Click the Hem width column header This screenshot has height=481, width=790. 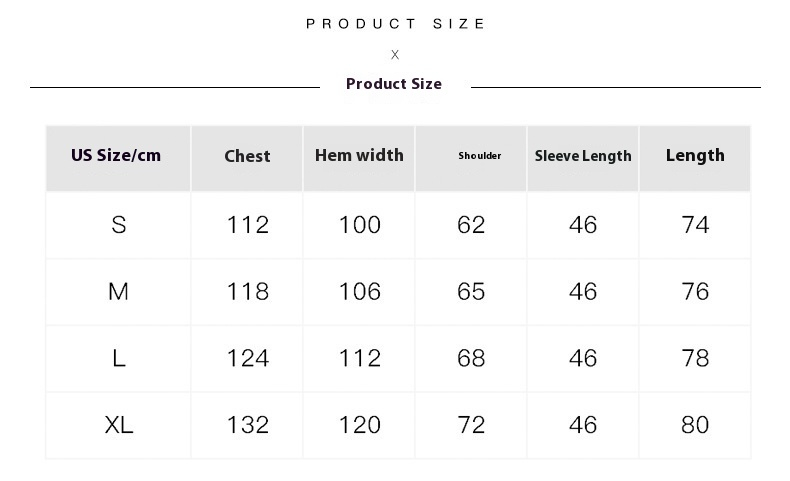(x=359, y=155)
